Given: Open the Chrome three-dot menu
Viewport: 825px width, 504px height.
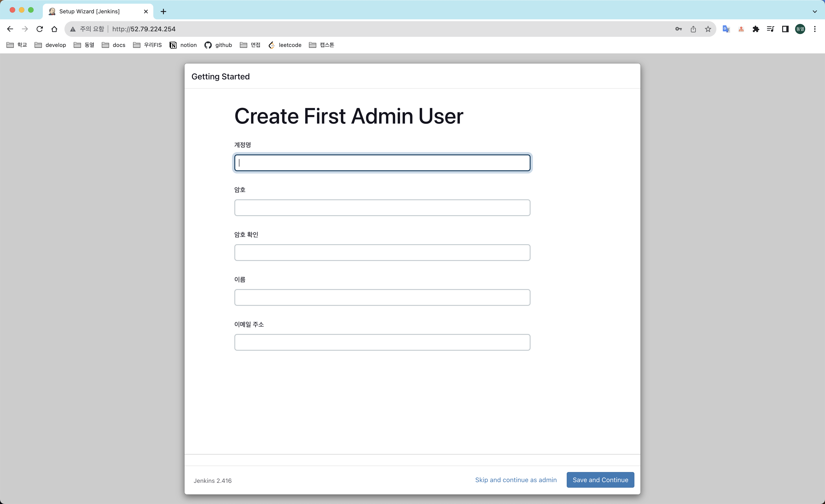Looking at the screenshot, I should (815, 29).
